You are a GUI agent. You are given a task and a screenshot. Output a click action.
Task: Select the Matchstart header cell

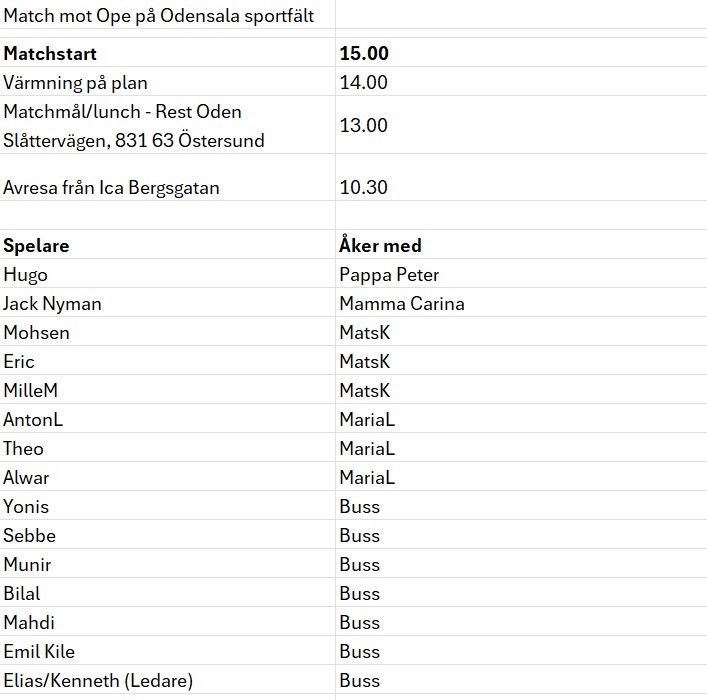pyautogui.click(x=167, y=52)
